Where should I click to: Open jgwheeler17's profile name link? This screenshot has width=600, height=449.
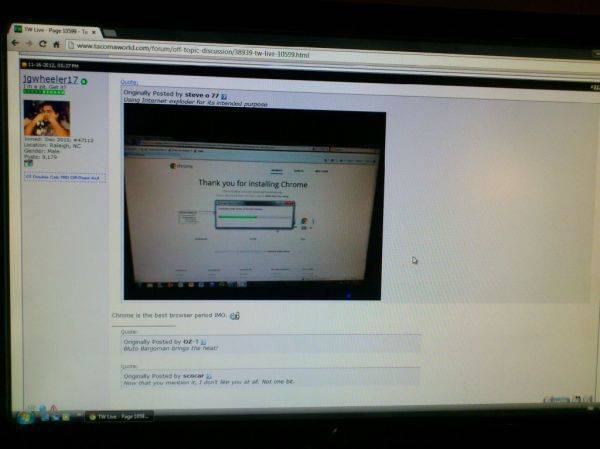[x=50, y=79]
